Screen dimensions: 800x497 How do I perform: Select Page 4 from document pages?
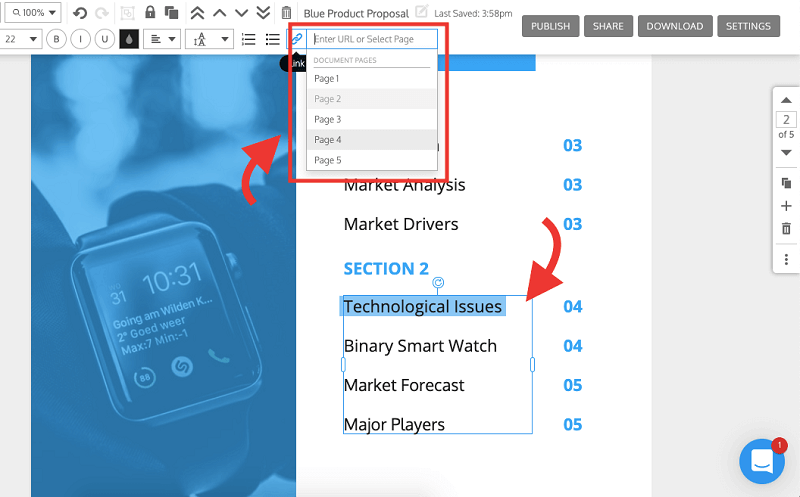click(x=372, y=140)
